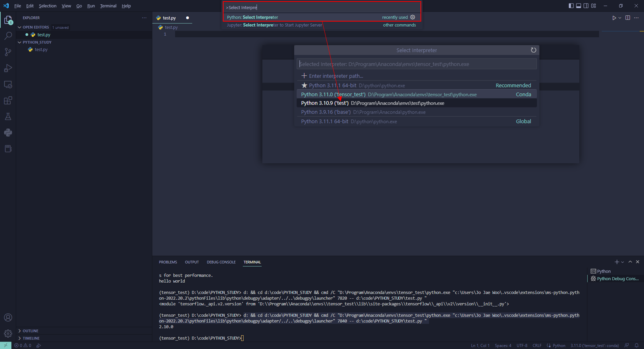This screenshot has width=644, height=349.
Task: Open Explorer Views and More Actions ellipsis
Action: pyautogui.click(x=144, y=18)
